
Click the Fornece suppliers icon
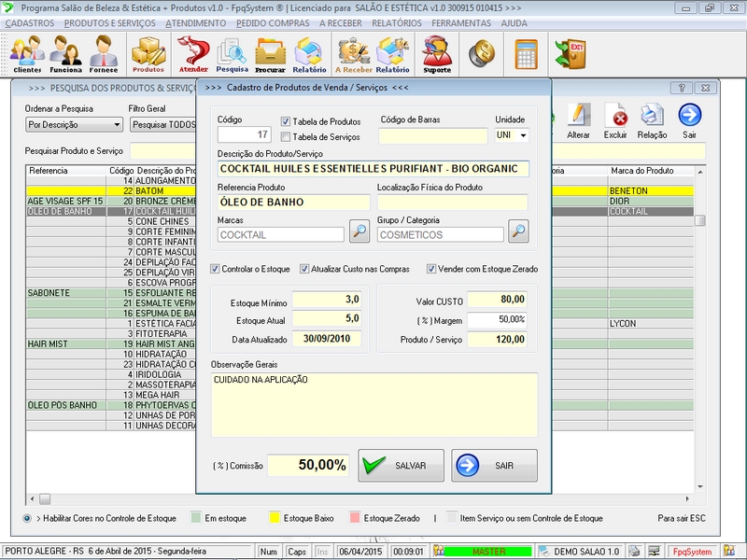pos(104,54)
